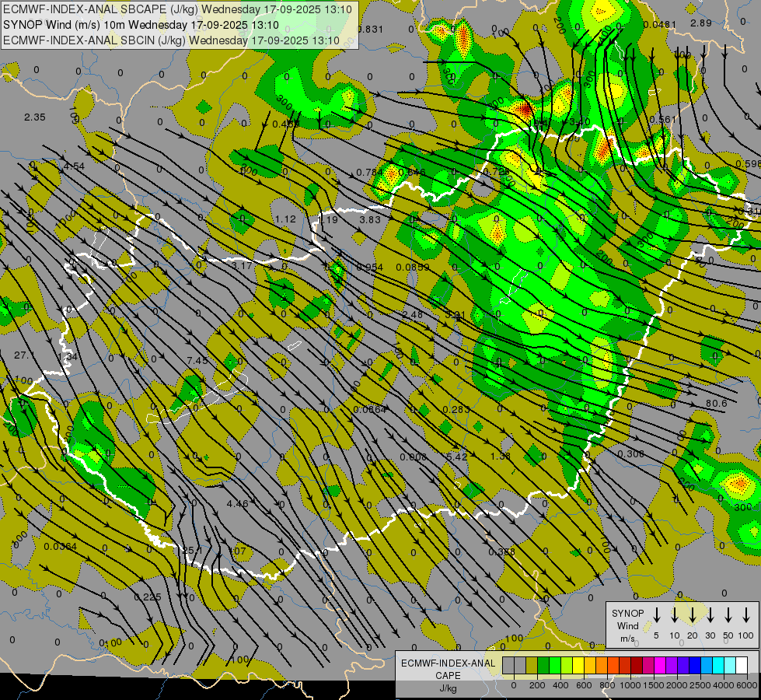
Task: Pick the 30 m/s wind arrow symbol
Action: 710,615
